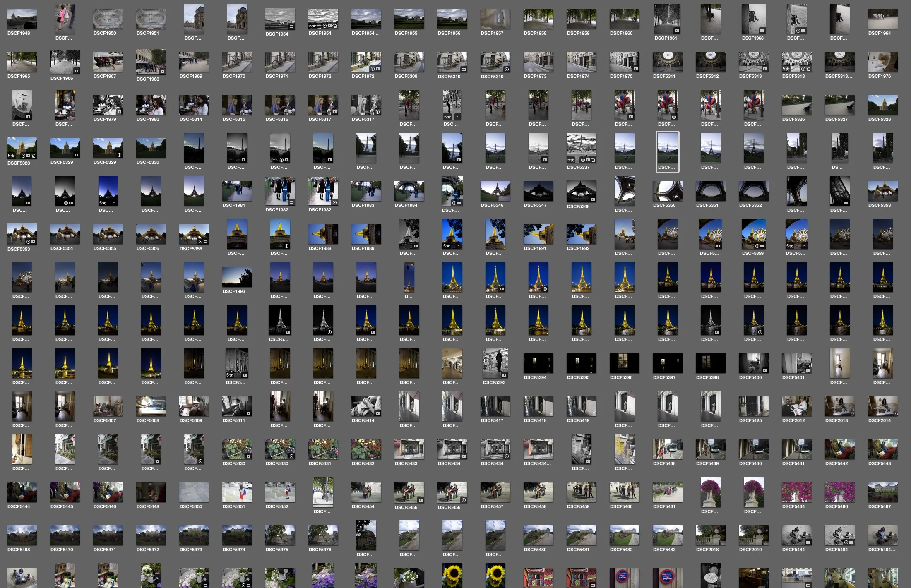
Task: Click the adjustments badge on DSCF5414 thumbnail
Action: click(x=377, y=413)
